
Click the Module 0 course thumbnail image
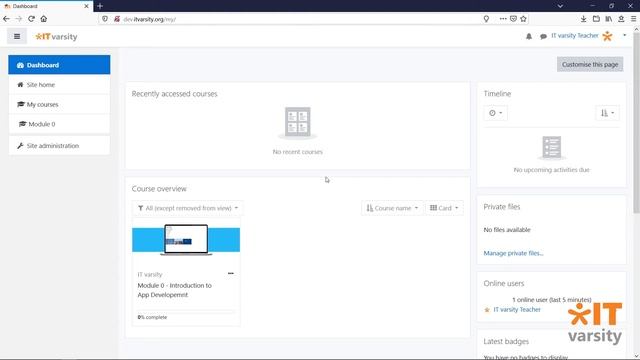tap(186, 240)
